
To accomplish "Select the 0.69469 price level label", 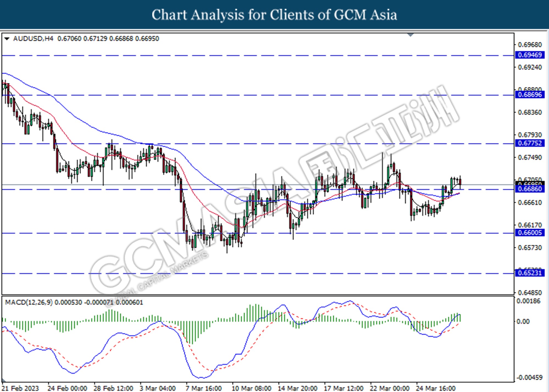I will (530, 55).
